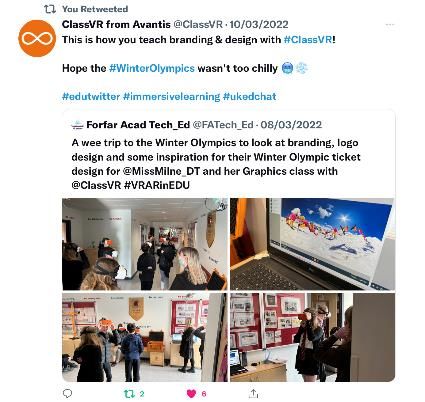Open ClassVR orange infinity avatar

(x=37, y=38)
